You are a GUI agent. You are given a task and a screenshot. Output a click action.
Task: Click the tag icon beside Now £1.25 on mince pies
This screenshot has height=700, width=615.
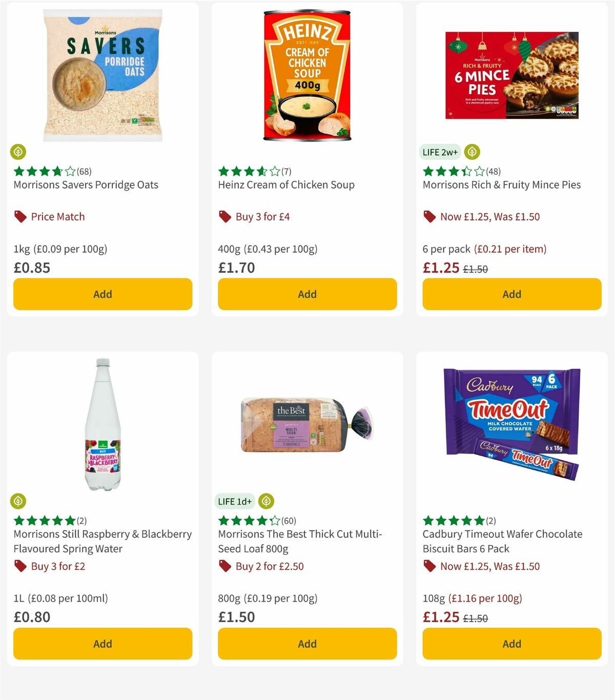[x=429, y=216]
